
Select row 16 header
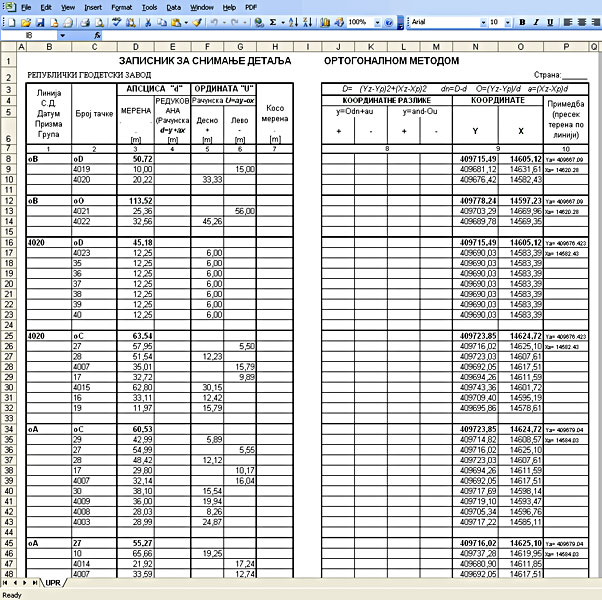tap(8, 242)
